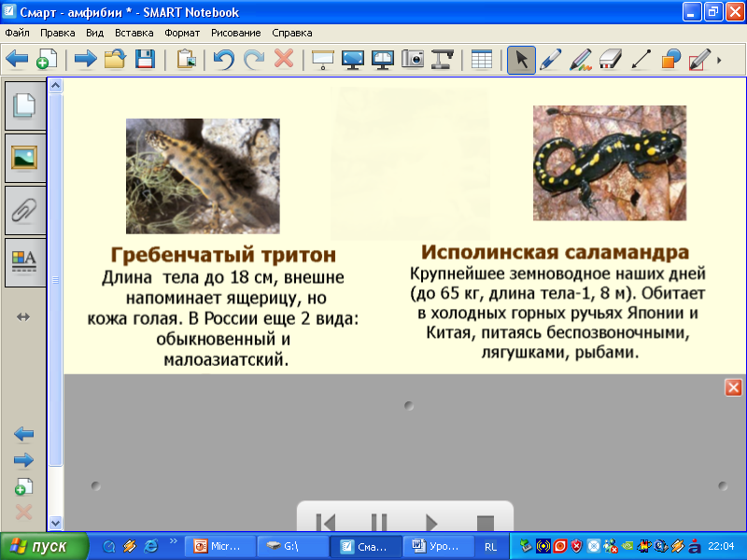Expand more toolbar options arrow

pyautogui.click(x=719, y=61)
